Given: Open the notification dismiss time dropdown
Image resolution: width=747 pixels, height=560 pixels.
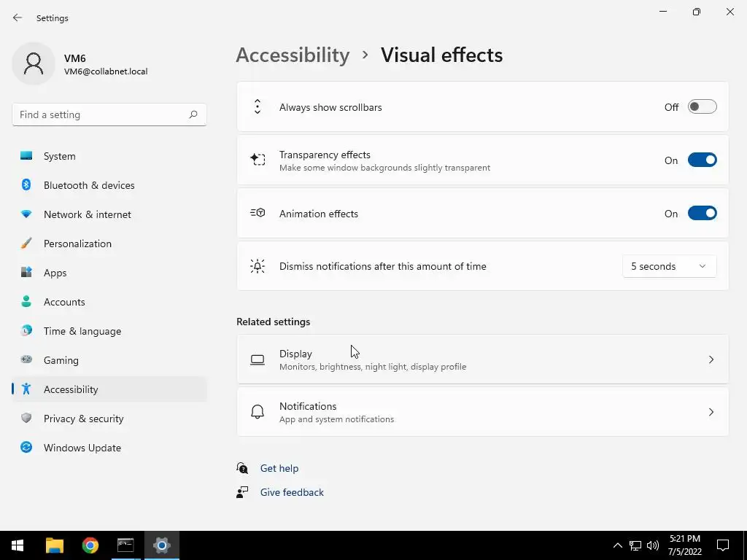Looking at the screenshot, I should pos(669,266).
